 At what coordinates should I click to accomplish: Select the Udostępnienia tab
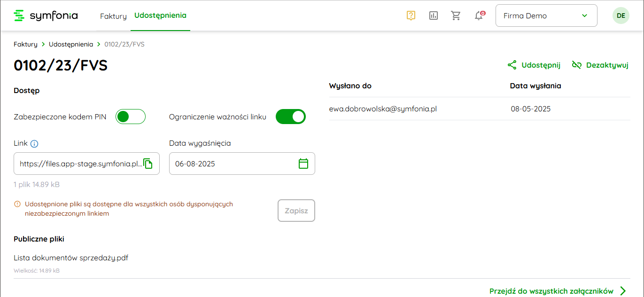[x=160, y=16]
